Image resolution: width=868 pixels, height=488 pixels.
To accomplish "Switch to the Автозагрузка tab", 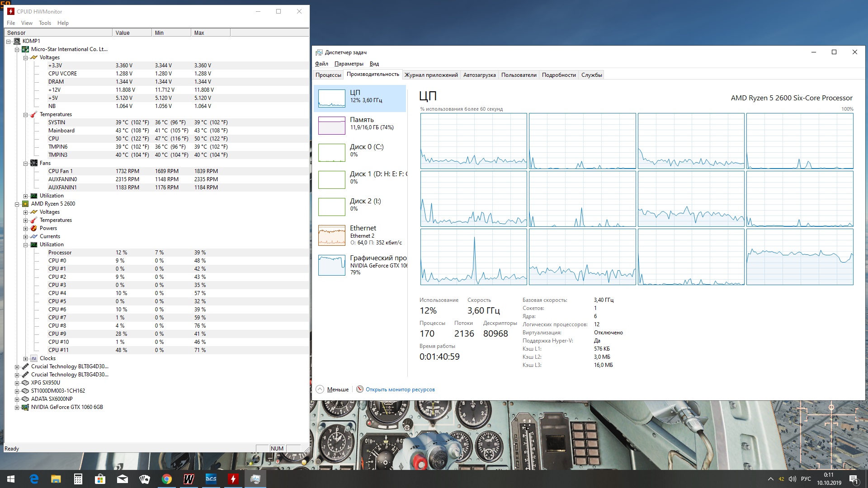I will (x=479, y=75).
